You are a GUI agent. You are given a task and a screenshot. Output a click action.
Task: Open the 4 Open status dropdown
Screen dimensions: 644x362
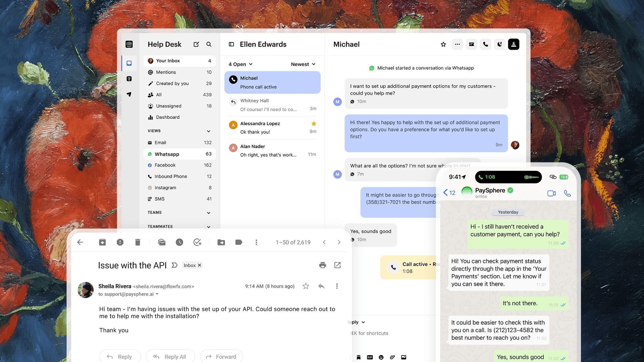(240, 64)
